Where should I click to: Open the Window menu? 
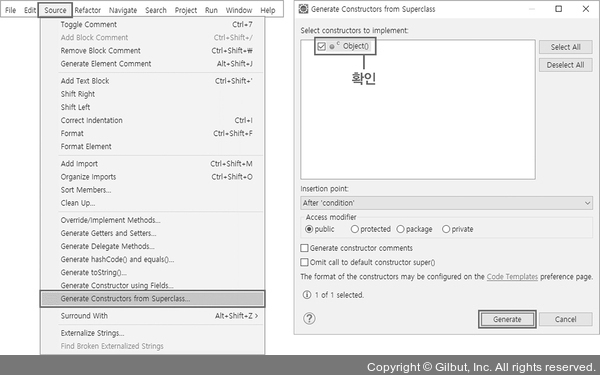pyautogui.click(x=239, y=10)
